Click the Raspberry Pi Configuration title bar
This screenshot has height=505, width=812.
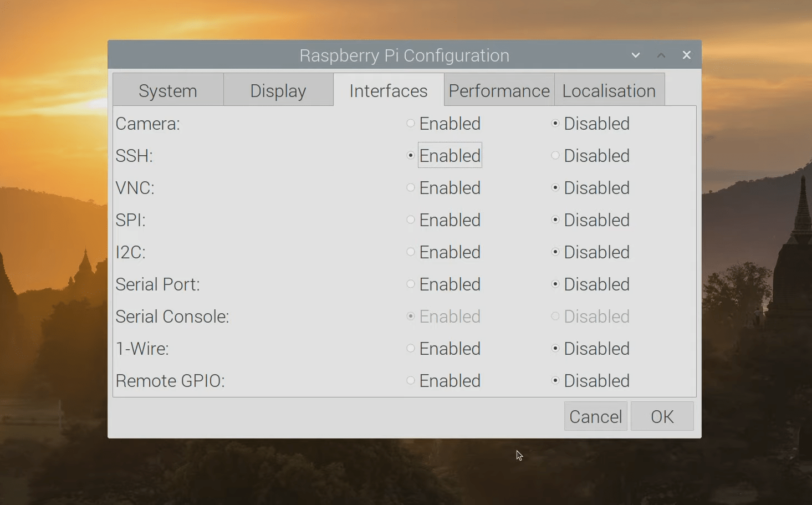tap(404, 55)
